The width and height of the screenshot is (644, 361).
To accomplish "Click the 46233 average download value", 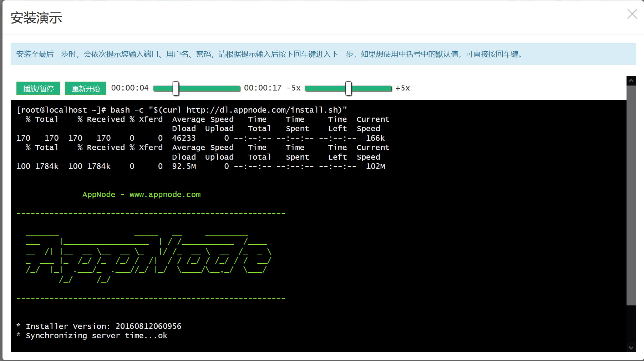I will coord(184,138).
